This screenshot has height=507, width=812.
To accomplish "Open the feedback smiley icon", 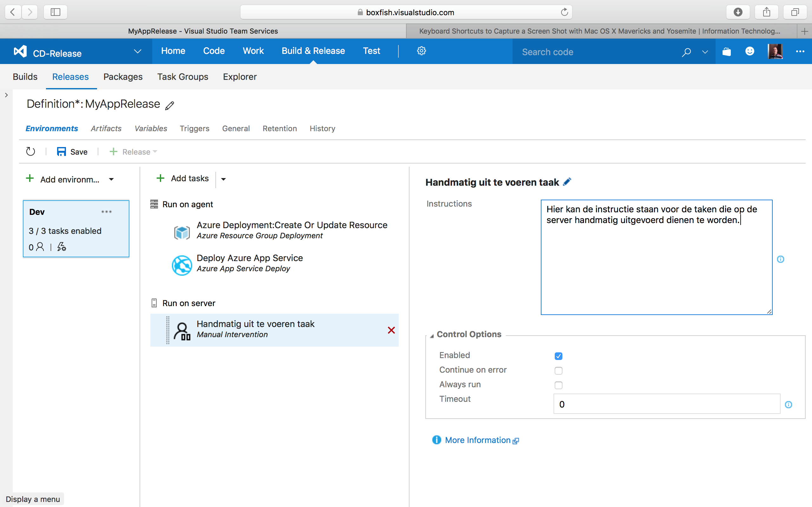I will 750,51.
